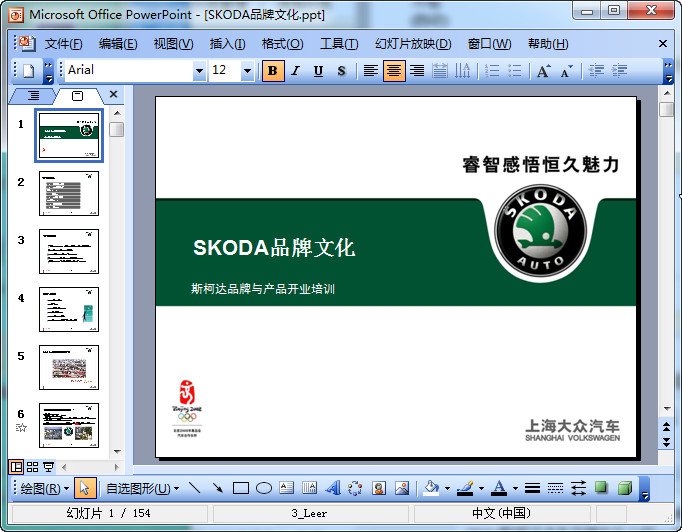Expand standard toolbar options
The image size is (682, 532).
coord(48,71)
